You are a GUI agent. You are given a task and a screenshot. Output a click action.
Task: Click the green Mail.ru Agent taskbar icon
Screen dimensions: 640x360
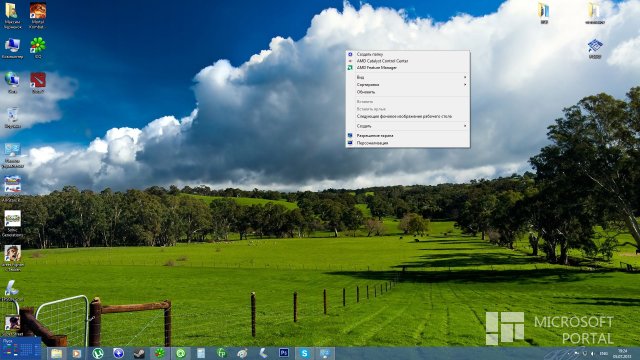coord(180,353)
